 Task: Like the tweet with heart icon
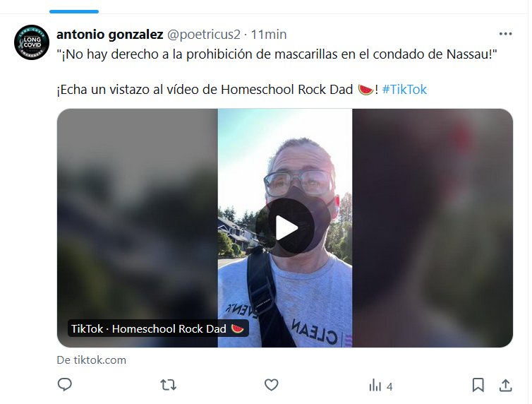[271, 385]
